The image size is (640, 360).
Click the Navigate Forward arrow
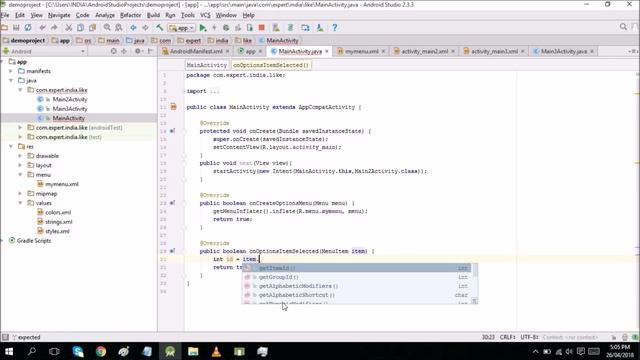click(145, 28)
